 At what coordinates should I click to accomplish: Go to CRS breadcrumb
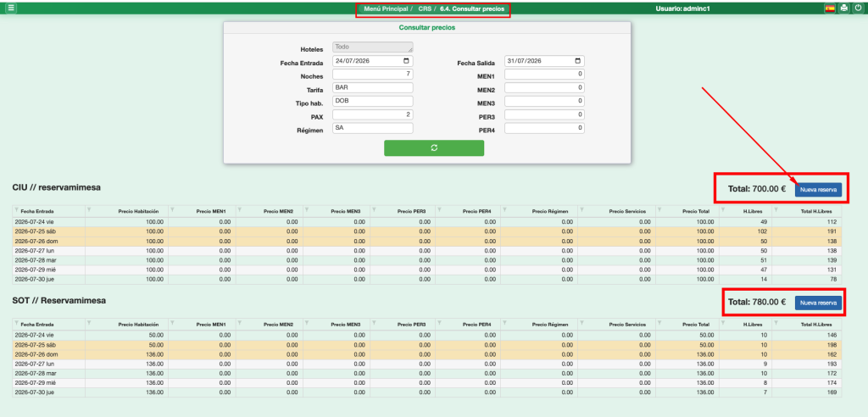tap(425, 8)
